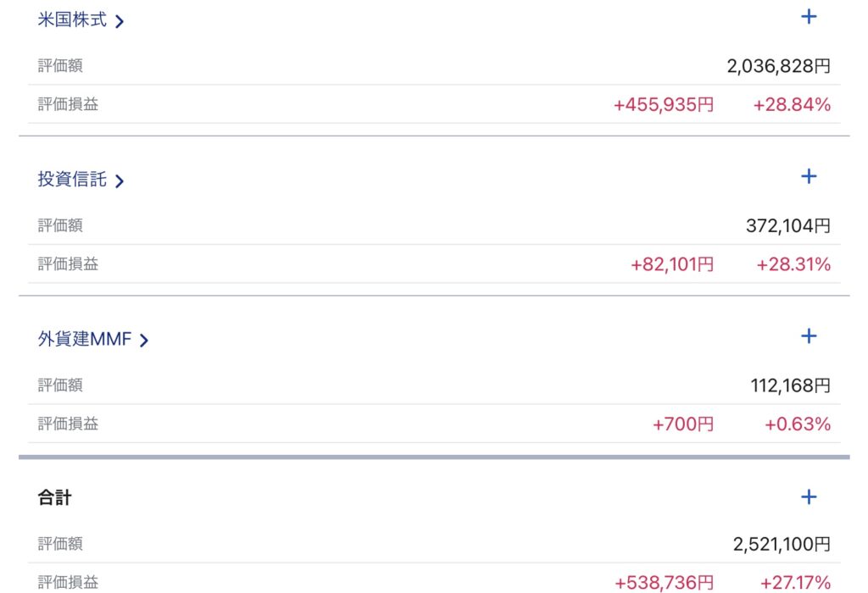Image resolution: width=868 pixels, height=593 pixels.
Task: Select the total +538,736円 profit value
Action: tap(663, 583)
